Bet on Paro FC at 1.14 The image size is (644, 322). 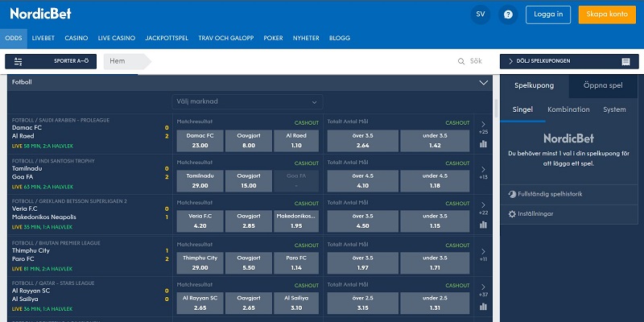coord(296,263)
